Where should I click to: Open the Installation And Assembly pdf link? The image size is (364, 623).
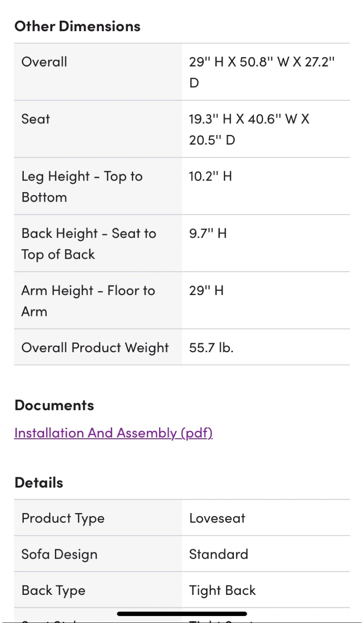point(113,433)
